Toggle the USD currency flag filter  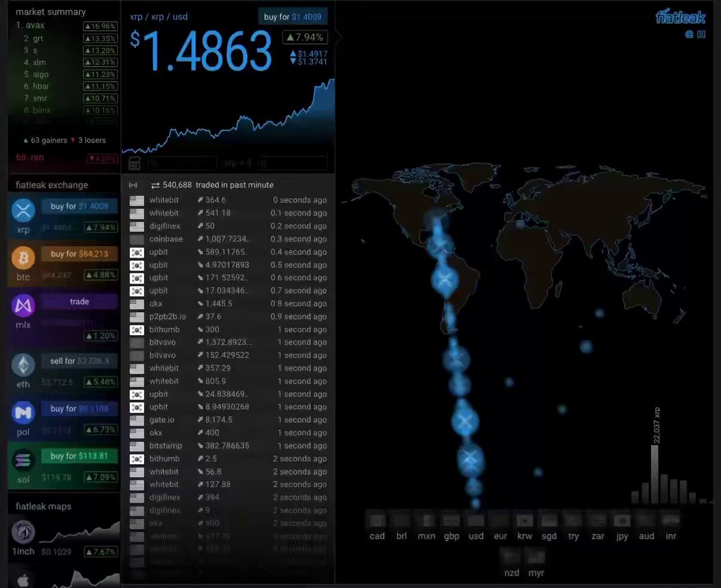click(x=476, y=520)
